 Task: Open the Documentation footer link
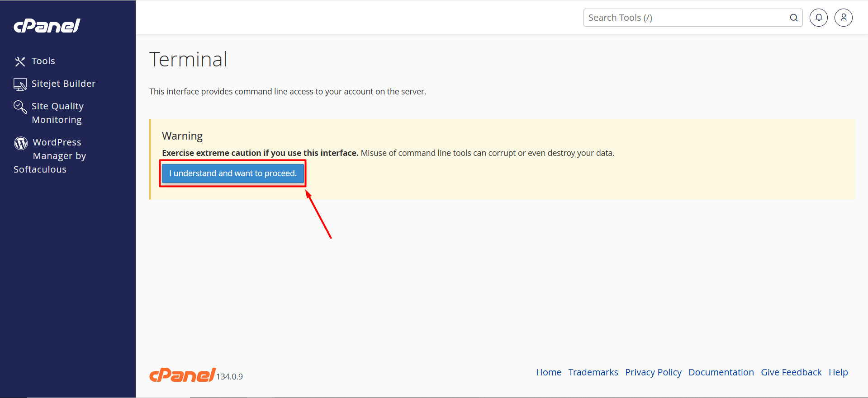721,372
